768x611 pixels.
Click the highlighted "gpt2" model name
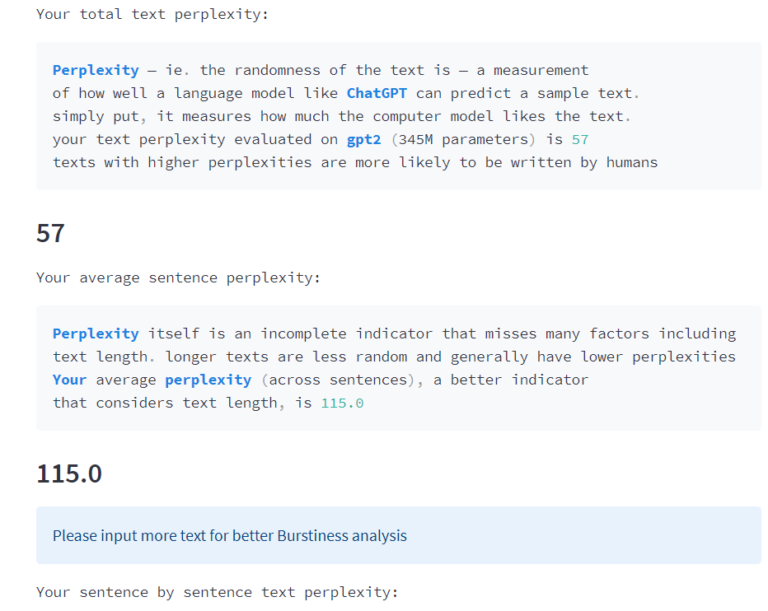click(x=364, y=139)
